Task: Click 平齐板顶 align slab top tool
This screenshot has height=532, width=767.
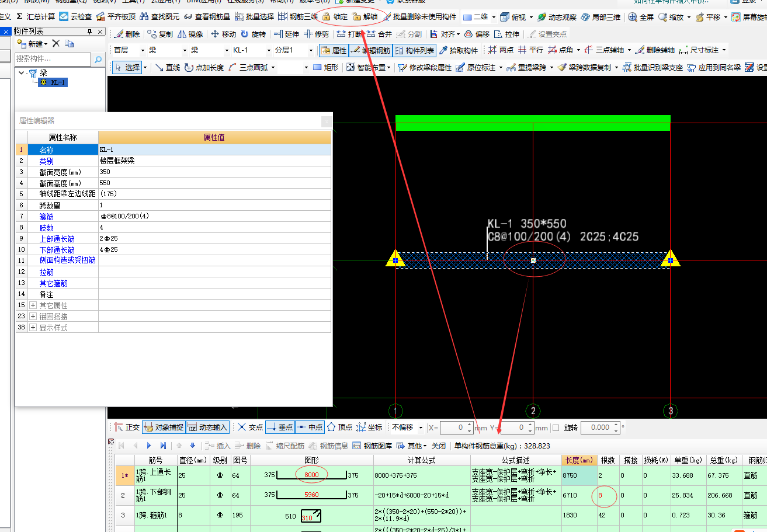Action: pyautogui.click(x=116, y=17)
